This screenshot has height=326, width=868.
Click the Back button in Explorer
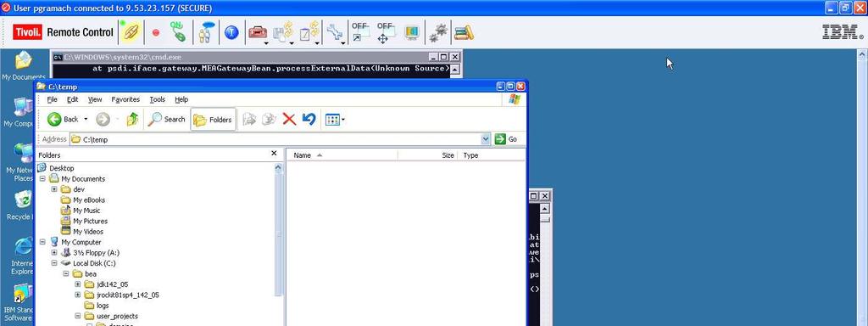63,119
